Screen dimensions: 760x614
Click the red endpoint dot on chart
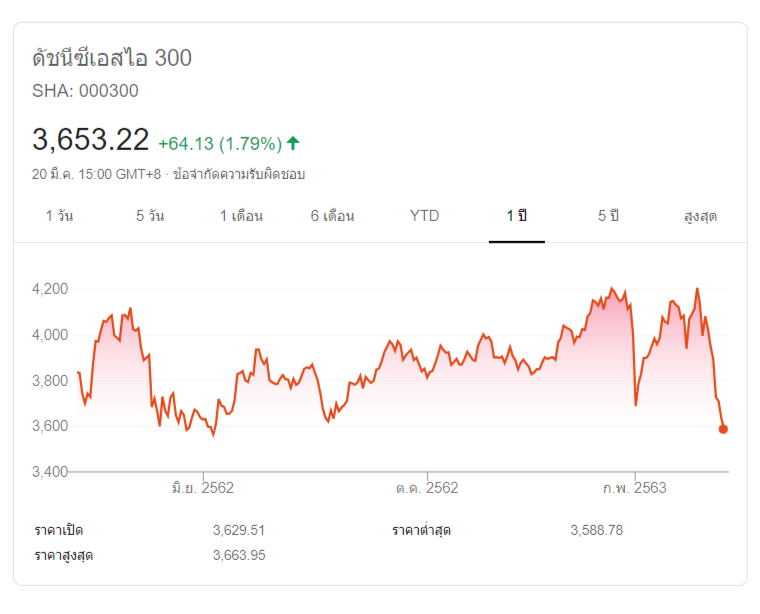pos(723,429)
